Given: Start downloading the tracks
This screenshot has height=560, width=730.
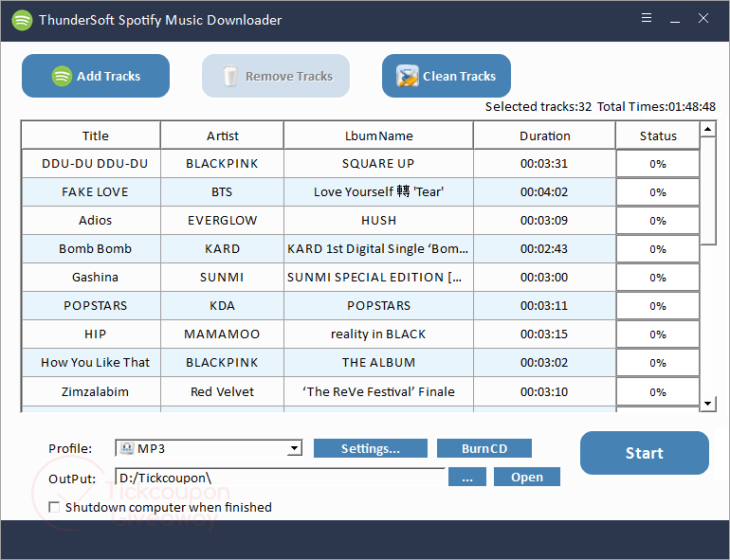Looking at the screenshot, I should click(x=645, y=453).
